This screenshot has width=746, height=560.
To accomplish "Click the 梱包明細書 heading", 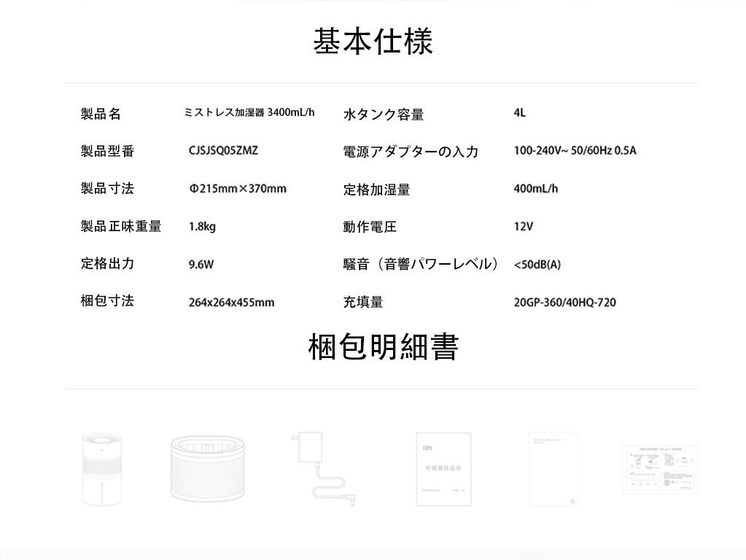I will click(384, 346).
